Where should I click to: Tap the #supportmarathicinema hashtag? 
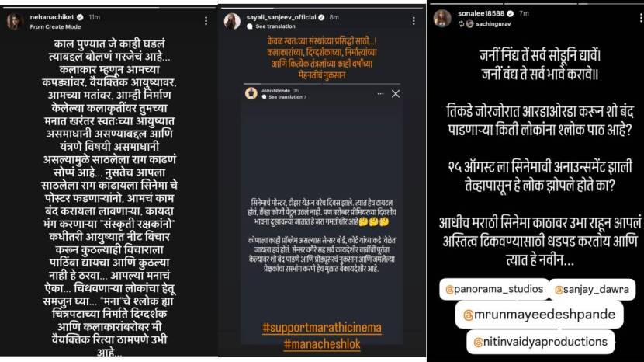click(322, 328)
